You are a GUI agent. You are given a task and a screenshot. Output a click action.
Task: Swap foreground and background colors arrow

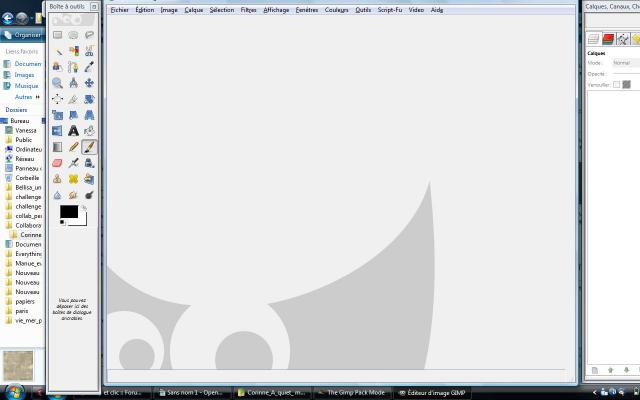tap(84, 208)
